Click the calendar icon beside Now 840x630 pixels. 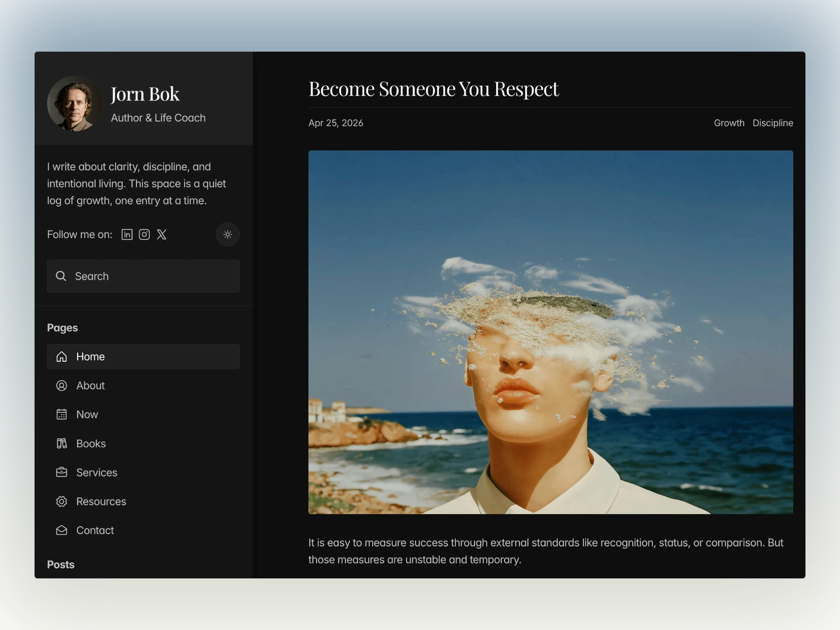coord(61,414)
